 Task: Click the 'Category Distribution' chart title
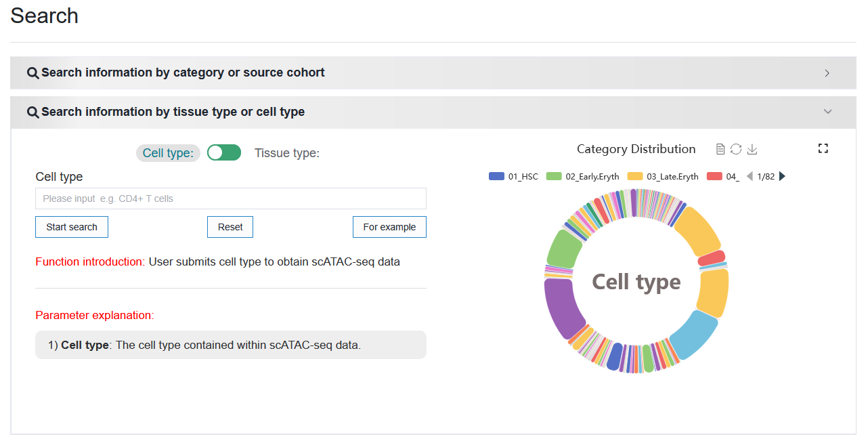(636, 149)
